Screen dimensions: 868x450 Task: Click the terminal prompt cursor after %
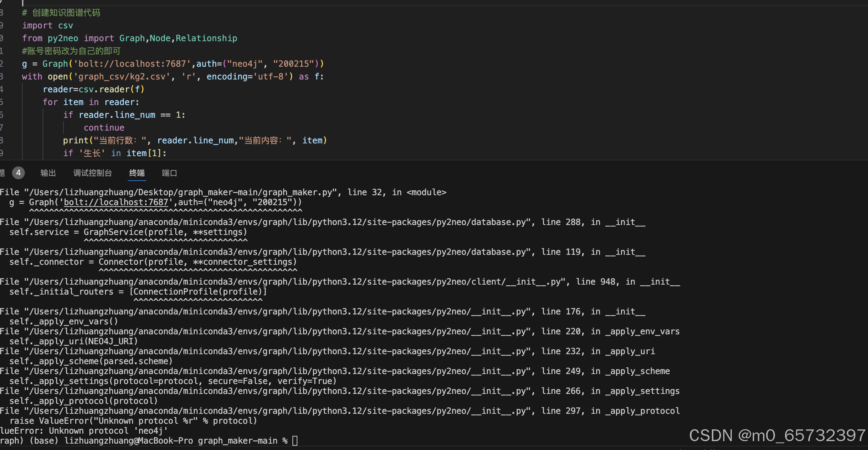(x=295, y=441)
